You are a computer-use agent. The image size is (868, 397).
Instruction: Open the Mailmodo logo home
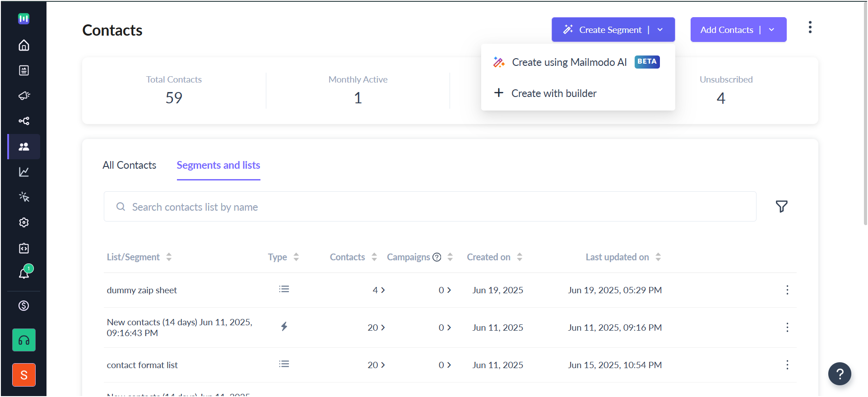coord(23,18)
